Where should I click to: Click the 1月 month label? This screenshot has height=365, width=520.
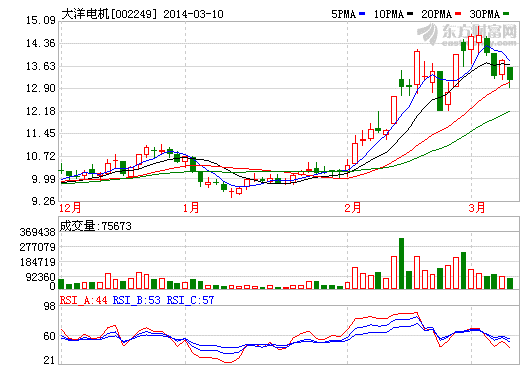point(191,208)
